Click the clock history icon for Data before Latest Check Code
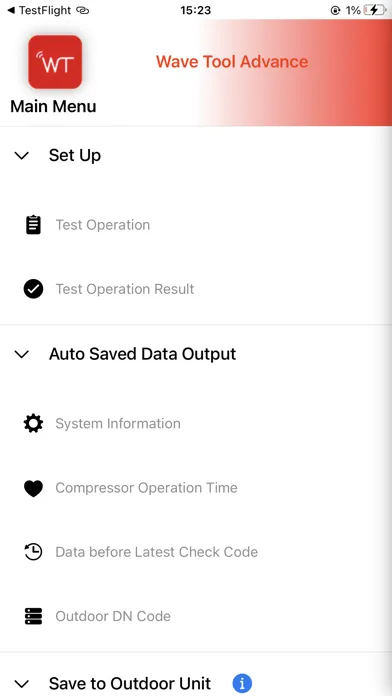The height and width of the screenshot is (696, 392). 33,552
